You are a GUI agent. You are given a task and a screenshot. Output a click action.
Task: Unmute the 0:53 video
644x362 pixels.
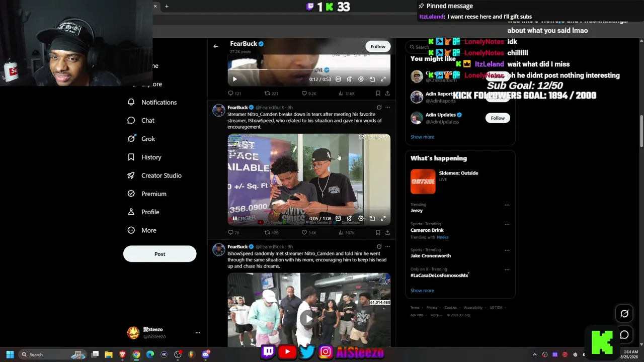click(349, 79)
